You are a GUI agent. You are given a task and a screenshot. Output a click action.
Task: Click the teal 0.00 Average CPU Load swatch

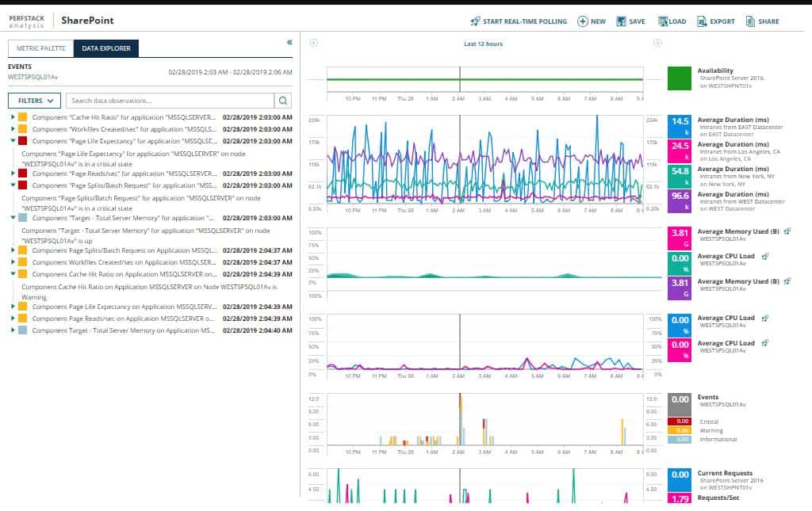[x=679, y=263]
